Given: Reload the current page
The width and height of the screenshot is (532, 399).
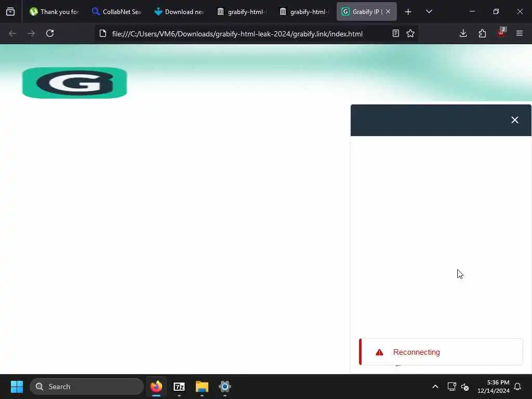Looking at the screenshot, I should point(50,34).
